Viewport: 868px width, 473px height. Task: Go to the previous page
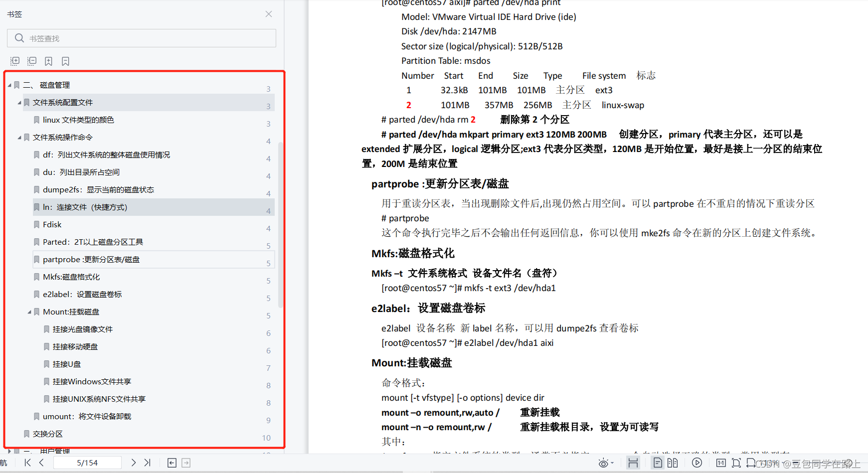click(41, 463)
